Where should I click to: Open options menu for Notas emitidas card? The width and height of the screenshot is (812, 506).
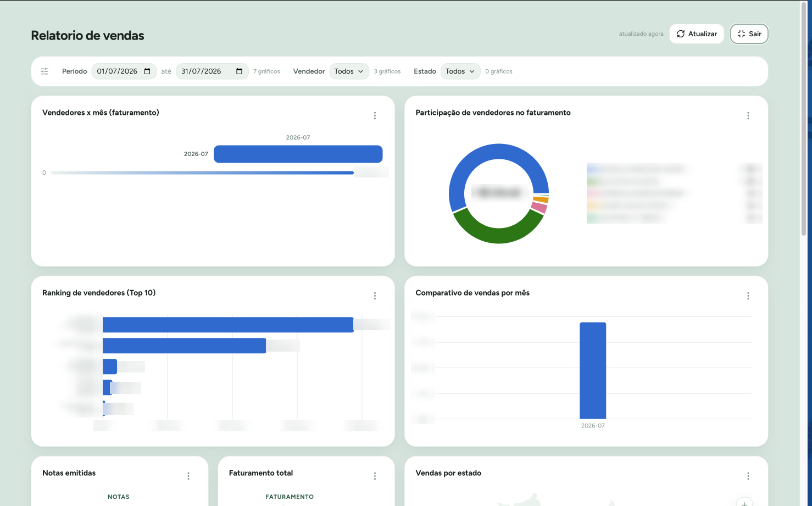pos(188,476)
